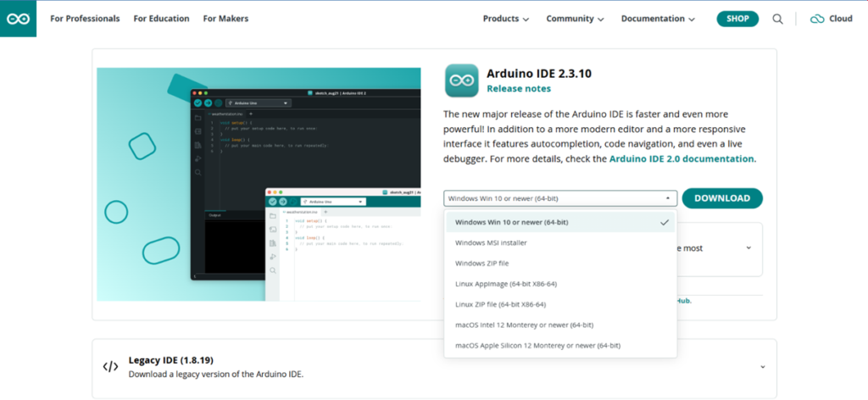Collapse the operating system dropdown box

[x=559, y=198]
